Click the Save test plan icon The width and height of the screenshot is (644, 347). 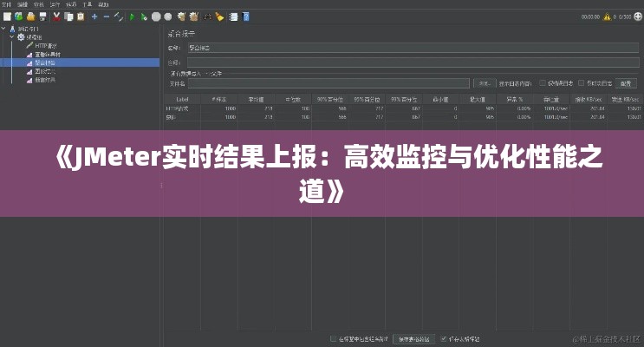(42, 16)
